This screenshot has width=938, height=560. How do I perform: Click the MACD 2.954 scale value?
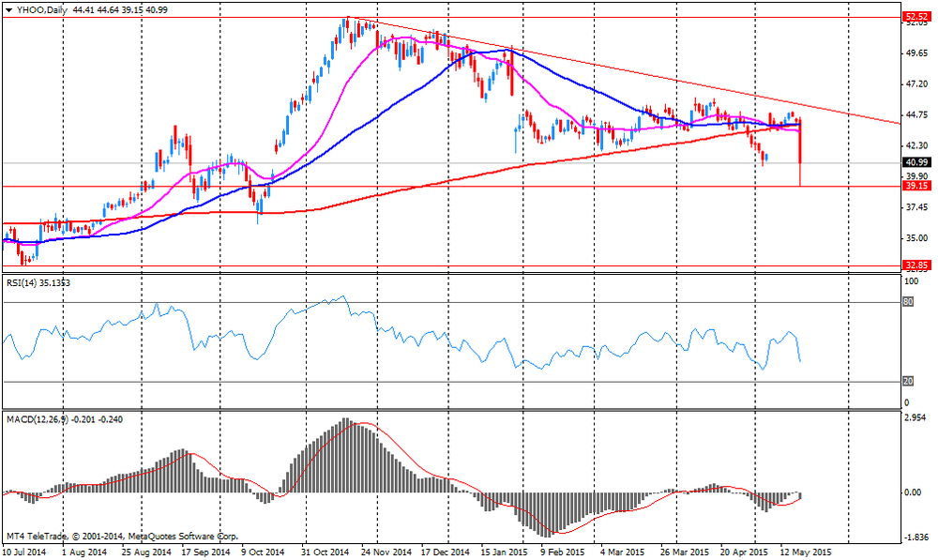tap(915, 417)
